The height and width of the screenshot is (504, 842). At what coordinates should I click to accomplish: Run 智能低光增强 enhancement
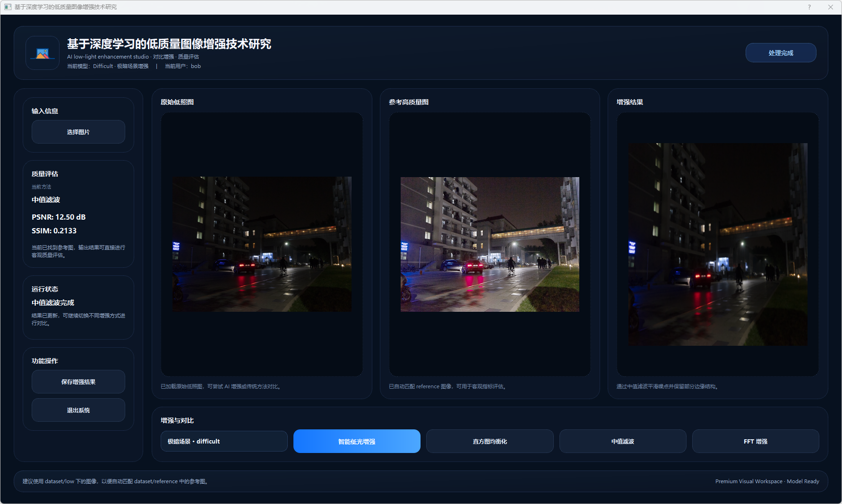357,441
